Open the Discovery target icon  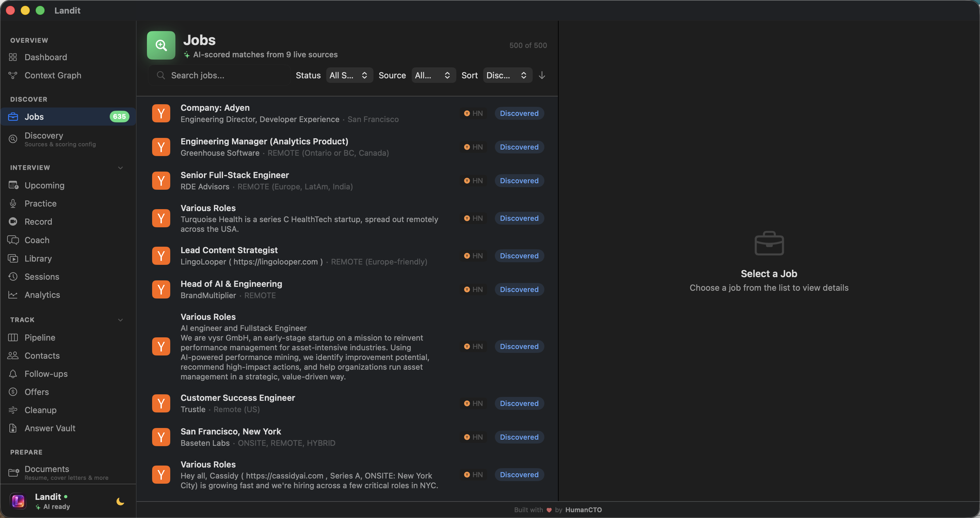(13, 139)
